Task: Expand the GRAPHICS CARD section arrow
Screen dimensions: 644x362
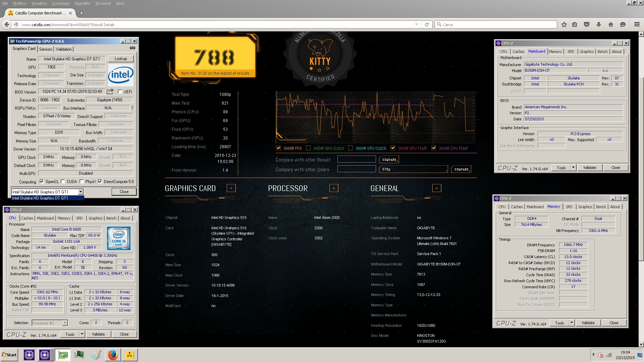Action: pyautogui.click(x=231, y=188)
